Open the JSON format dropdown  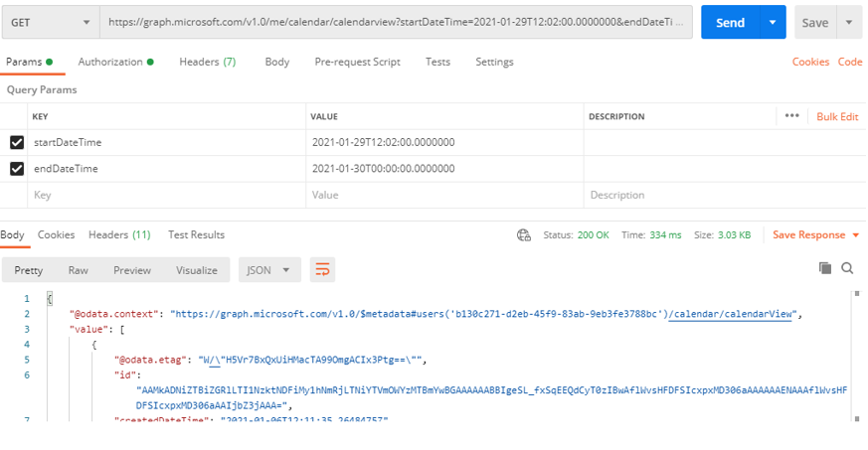click(x=269, y=270)
